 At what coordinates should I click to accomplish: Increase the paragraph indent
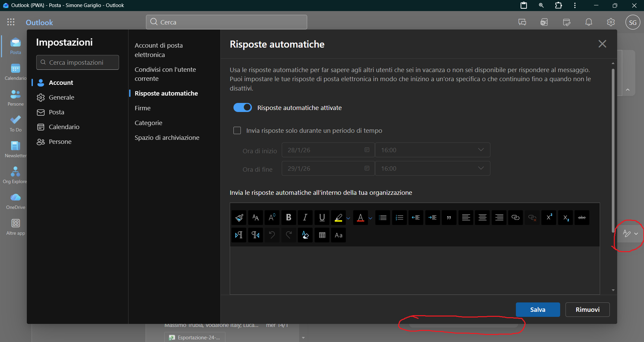pos(433,218)
